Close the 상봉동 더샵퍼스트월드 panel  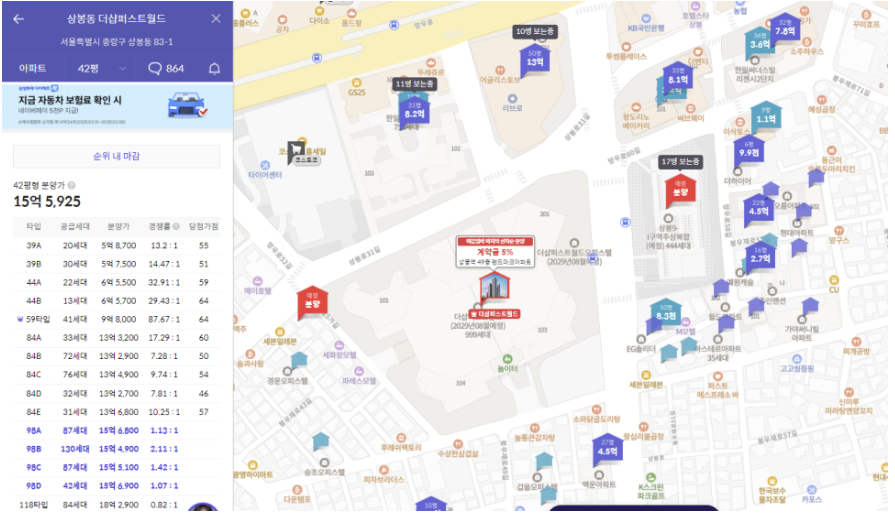(x=216, y=19)
